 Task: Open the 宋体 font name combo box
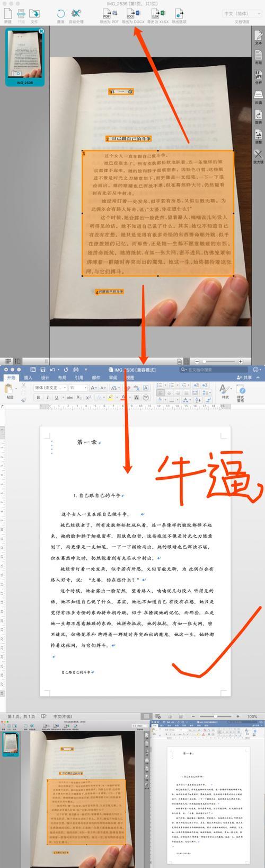(x=50, y=388)
